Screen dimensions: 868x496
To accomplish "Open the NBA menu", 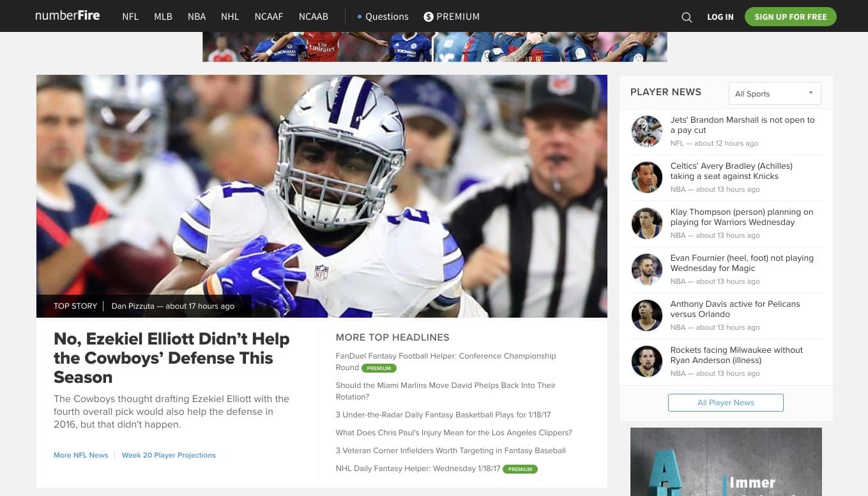I will pos(197,17).
